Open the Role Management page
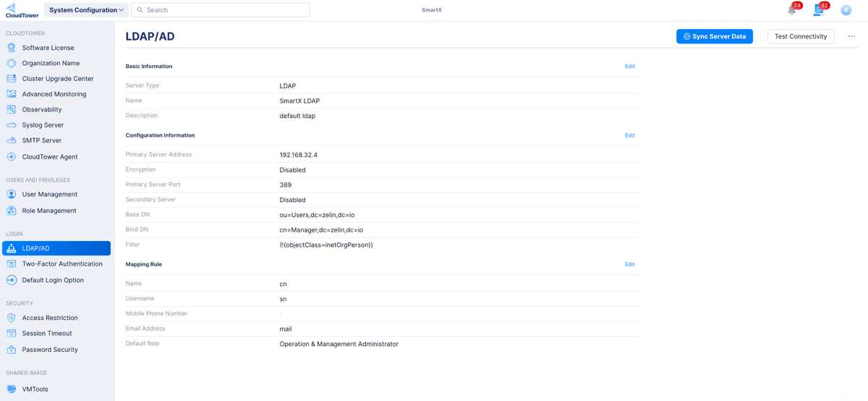Viewport: 868px width, 401px height. (x=49, y=211)
